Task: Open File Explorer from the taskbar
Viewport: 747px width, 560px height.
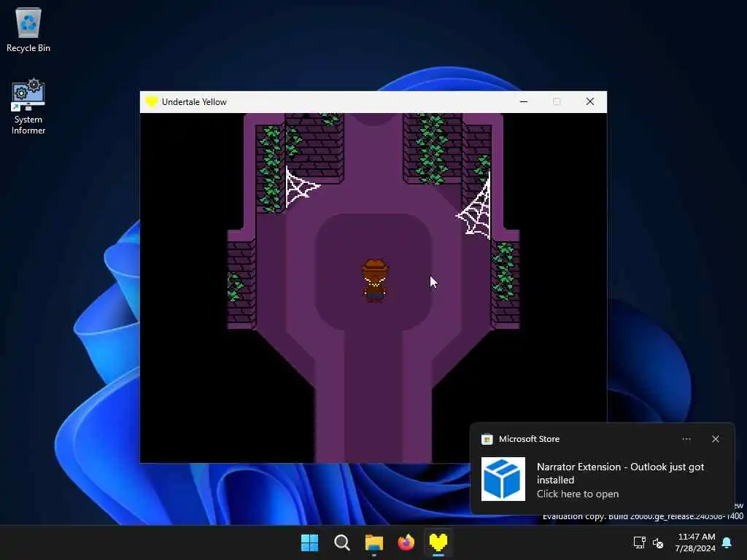Action: (374, 542)
